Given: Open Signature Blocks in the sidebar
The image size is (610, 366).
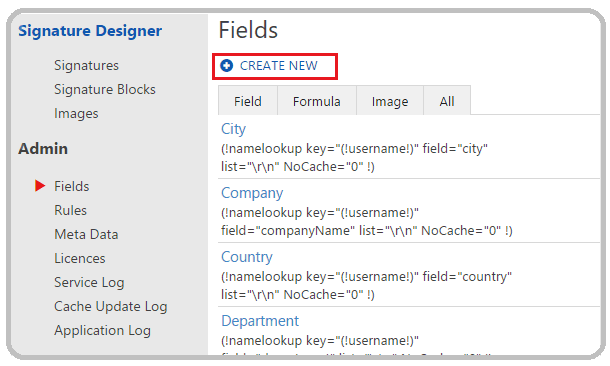Looking at the screenshot, I should point(105,89).
